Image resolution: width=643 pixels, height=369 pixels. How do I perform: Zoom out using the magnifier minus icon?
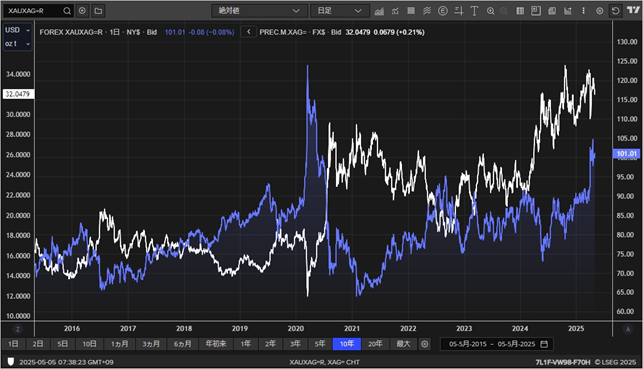pos(504,11)
